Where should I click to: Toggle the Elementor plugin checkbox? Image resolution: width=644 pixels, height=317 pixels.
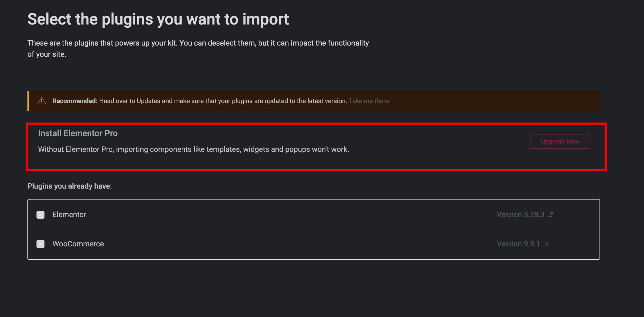40,215
